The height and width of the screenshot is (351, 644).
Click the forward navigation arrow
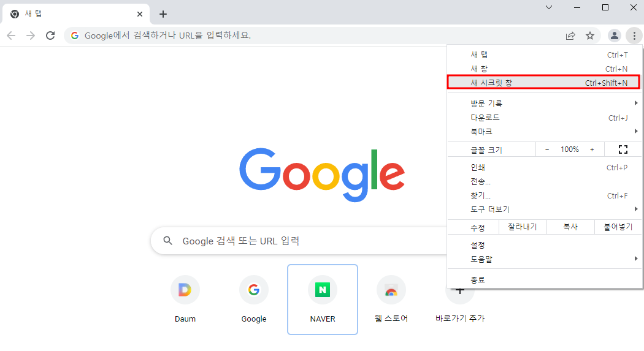(31, 36)
